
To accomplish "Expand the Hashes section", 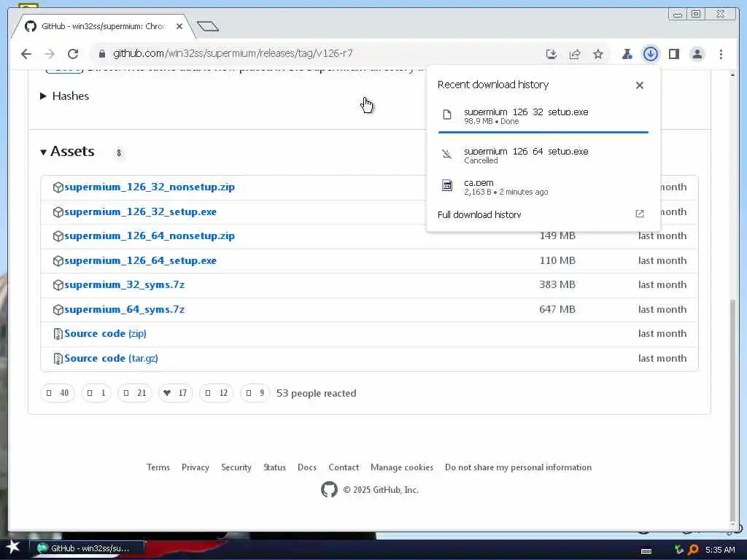I will pos(65,96).
